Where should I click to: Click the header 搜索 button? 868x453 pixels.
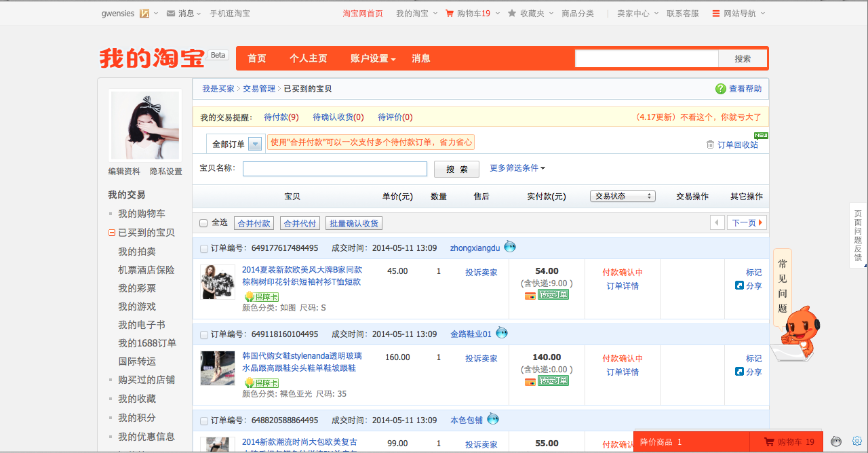(x=743, y=59)
